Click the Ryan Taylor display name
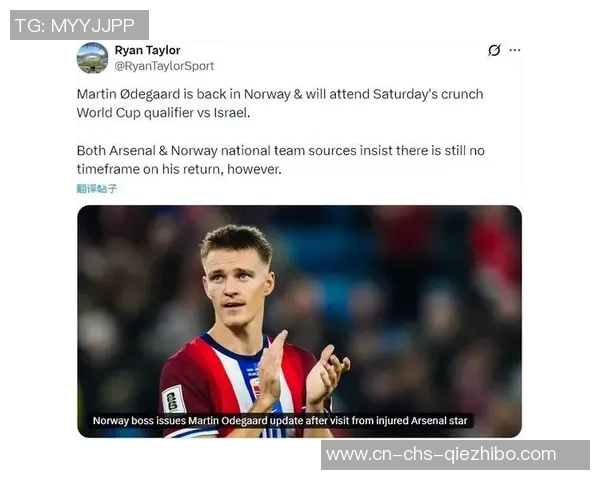The image size is (600, 480). (x=147, y=50)
